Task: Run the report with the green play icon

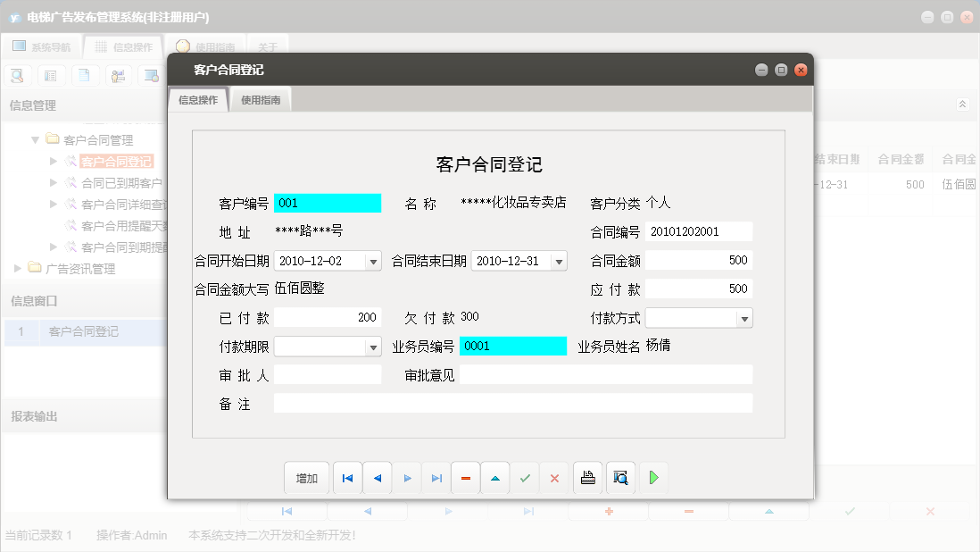Action: 653,478
